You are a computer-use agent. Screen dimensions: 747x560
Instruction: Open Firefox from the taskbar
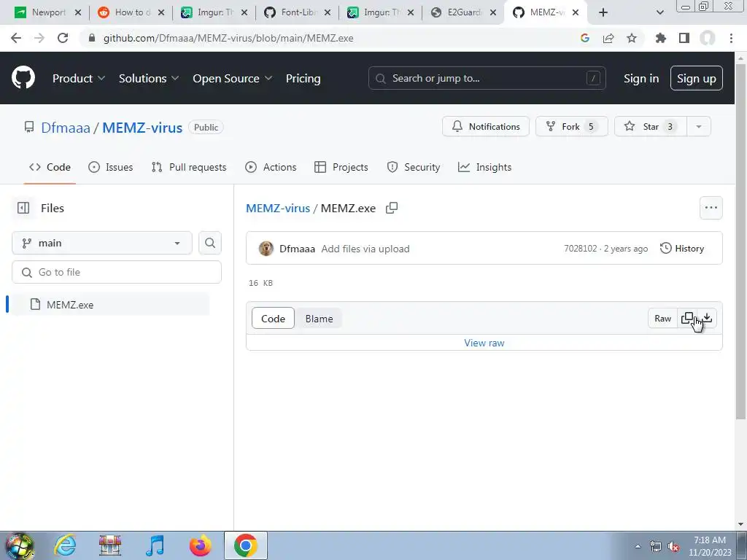point(200,545)
